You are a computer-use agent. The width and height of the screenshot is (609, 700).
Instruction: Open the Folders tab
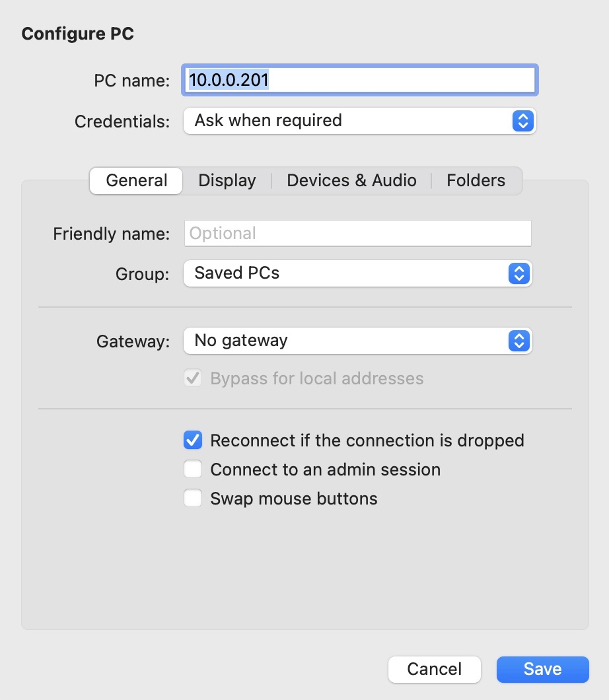pos(476,181)
